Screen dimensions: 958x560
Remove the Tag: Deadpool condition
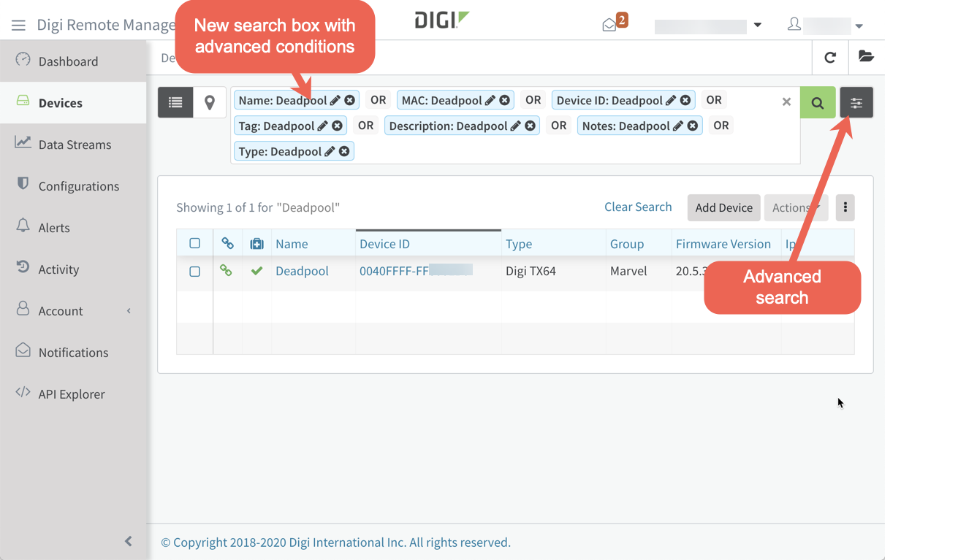point(337,126)
